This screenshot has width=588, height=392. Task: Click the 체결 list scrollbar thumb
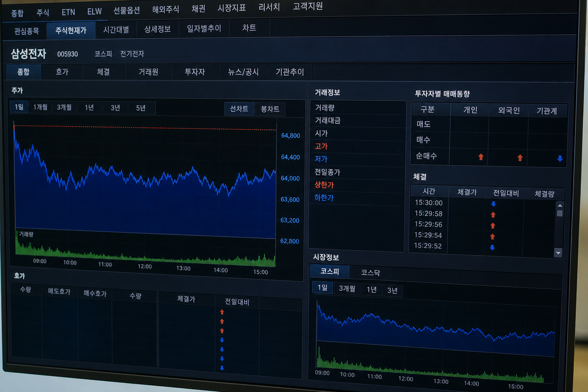pyautogui.click(x=560, y=213)
